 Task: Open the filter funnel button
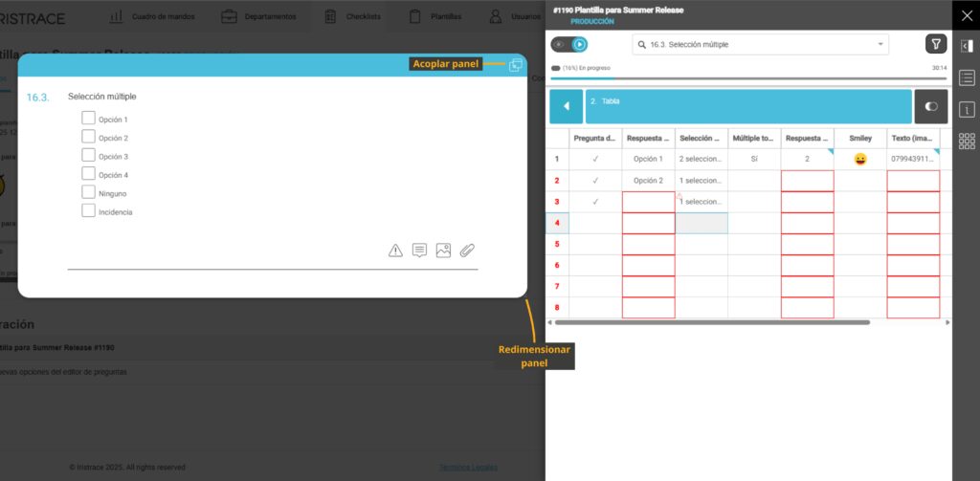point(935,44)
